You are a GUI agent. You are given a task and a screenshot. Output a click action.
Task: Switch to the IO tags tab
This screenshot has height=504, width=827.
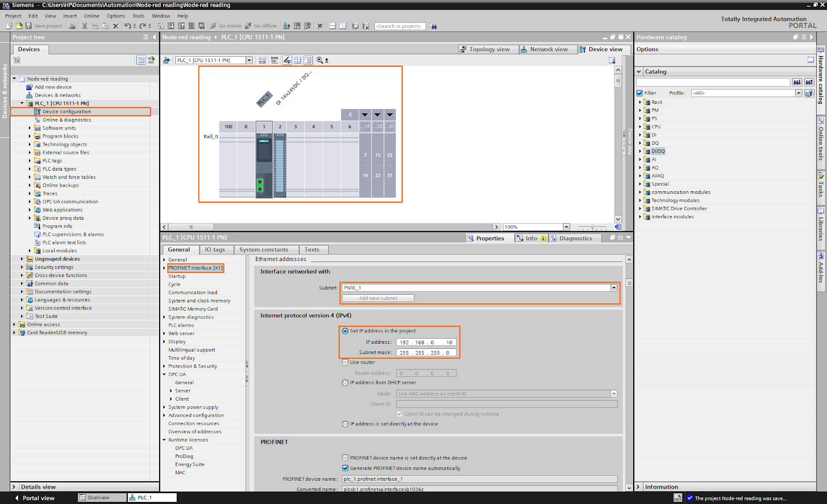coord(215,250)
